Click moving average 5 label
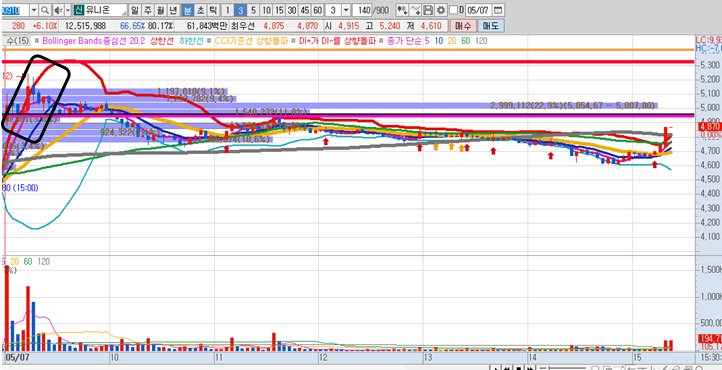The width and height of the screenshot is (722, 370). (427, 41)
